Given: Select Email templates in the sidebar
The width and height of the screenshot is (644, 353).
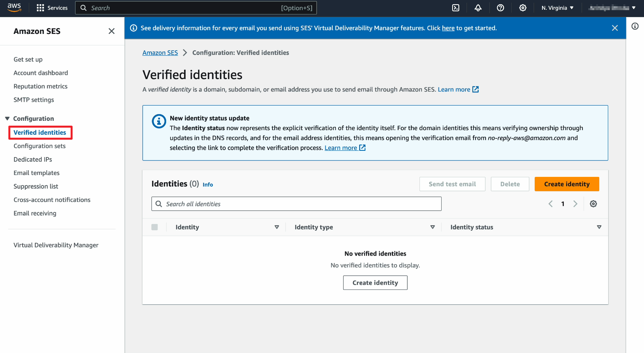Looking at the screenshot, I should 36,173.
